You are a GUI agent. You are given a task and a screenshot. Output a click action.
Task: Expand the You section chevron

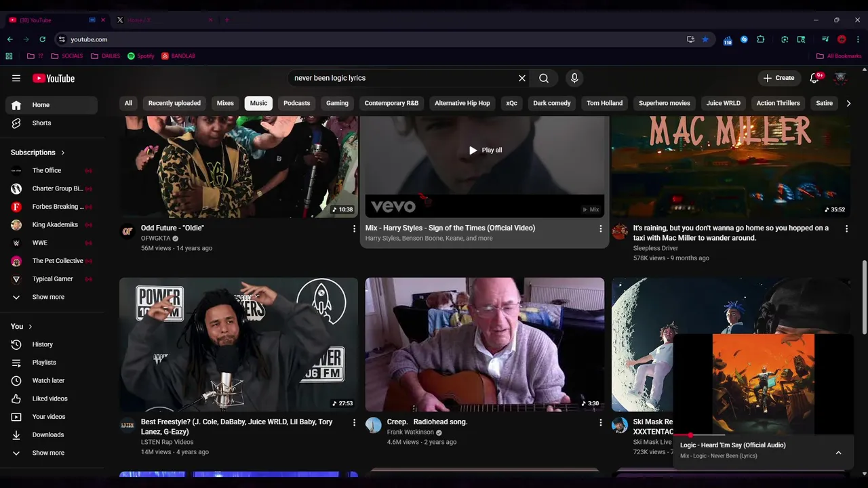[31, 327]
